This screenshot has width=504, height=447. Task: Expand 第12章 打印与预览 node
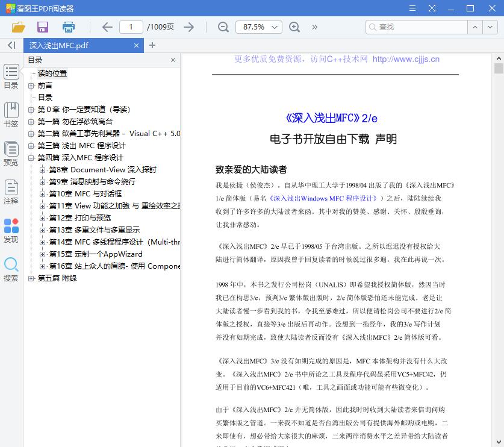click(42, 218)
